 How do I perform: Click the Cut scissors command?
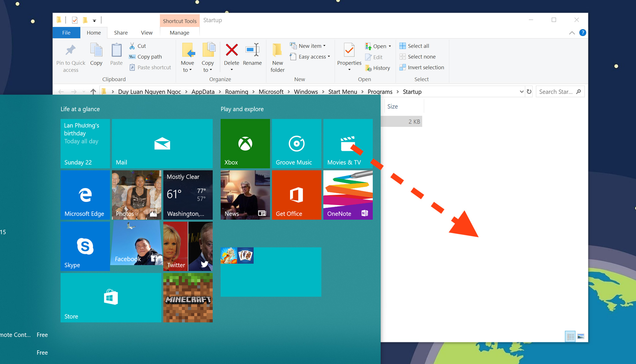pos(138,46)
